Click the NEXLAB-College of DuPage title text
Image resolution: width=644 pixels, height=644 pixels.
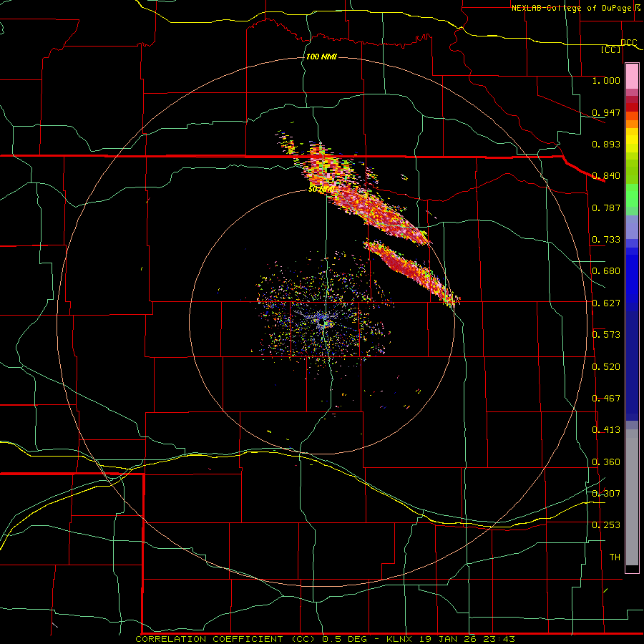click(x=575, y=8)
